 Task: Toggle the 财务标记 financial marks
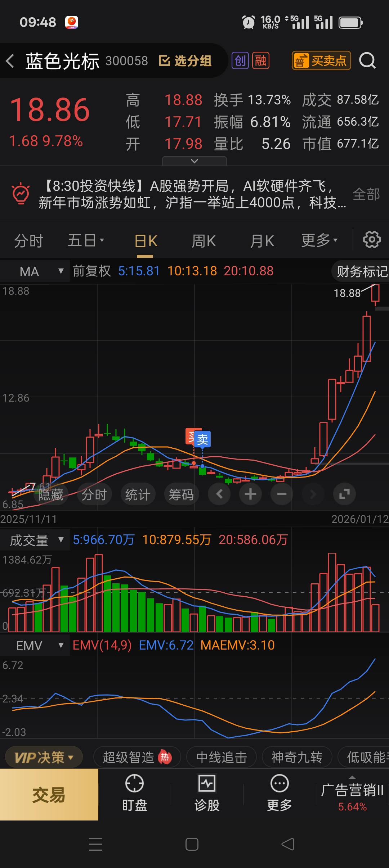coord(361,271)
